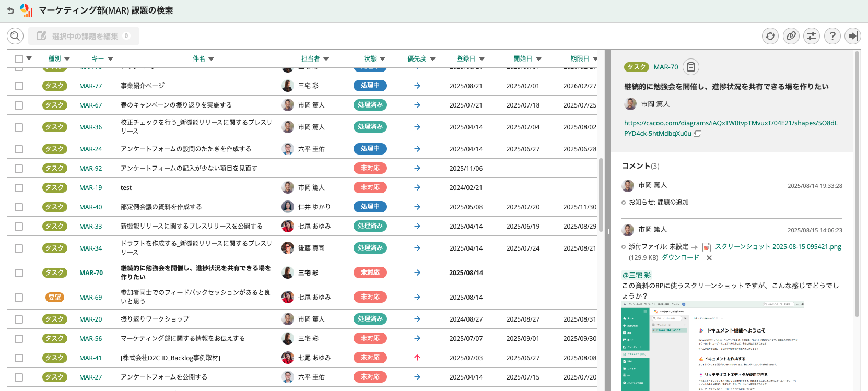Viewport: 868px width, 391px height.
Task: Open display settings sliders icon
Action: (x=811, y=36)
